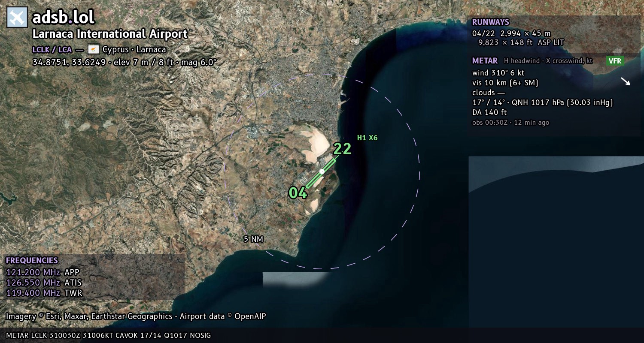Click the FREQUENCIES panel heading
The image size is (644, 343).
(32, 260)
